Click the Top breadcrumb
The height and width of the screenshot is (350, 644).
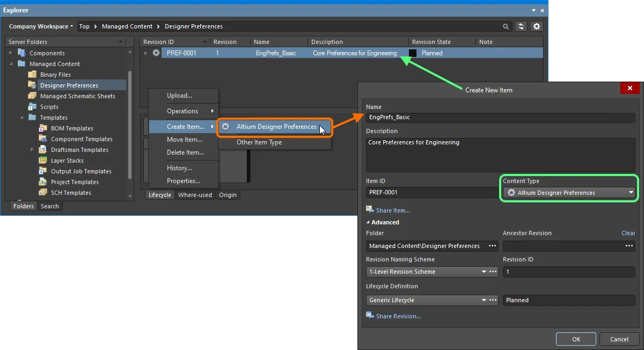84,26
